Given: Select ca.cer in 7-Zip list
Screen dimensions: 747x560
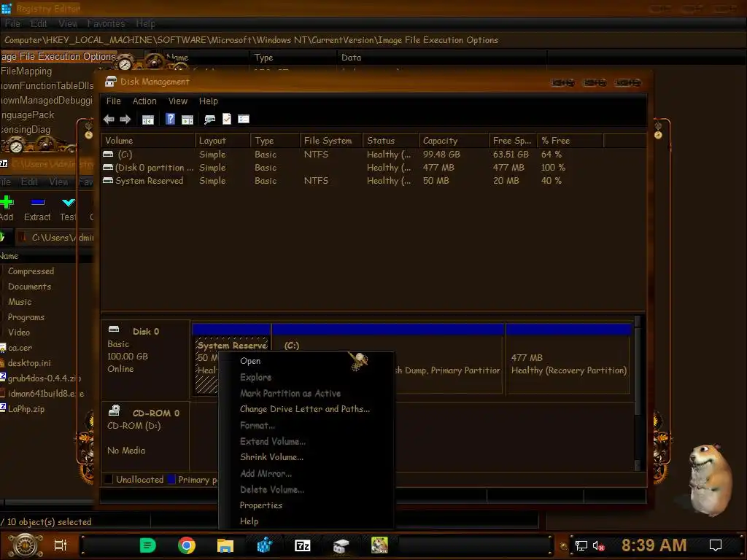Looking at the screenshot, I should click(20, 348).
